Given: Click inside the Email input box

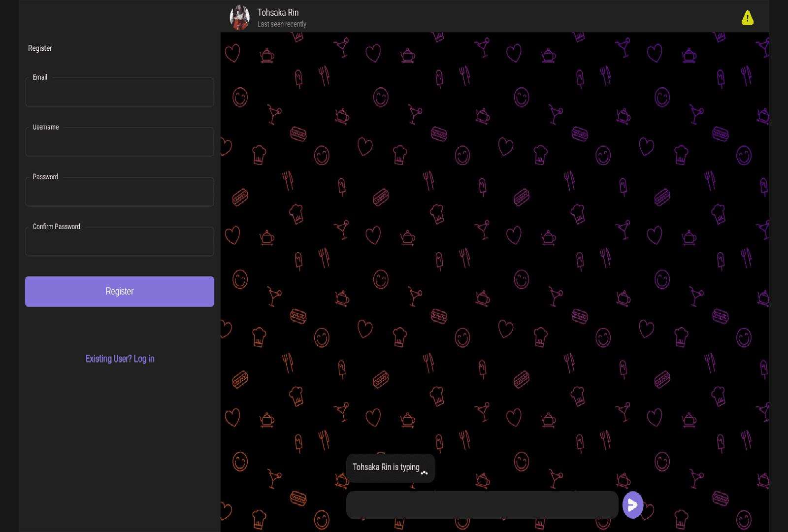Looking at the screenshot, I should click(x=119, y=93).
